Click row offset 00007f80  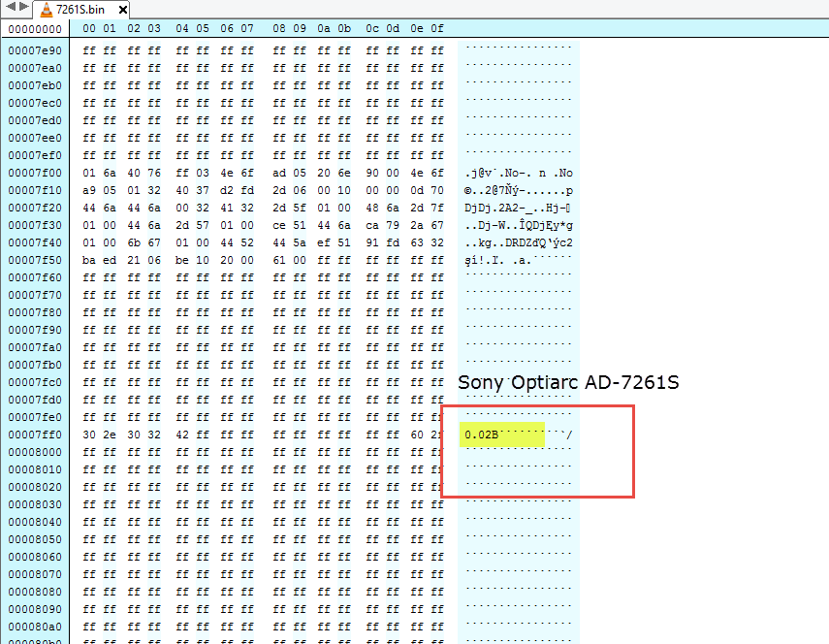(x=35, y=312)
